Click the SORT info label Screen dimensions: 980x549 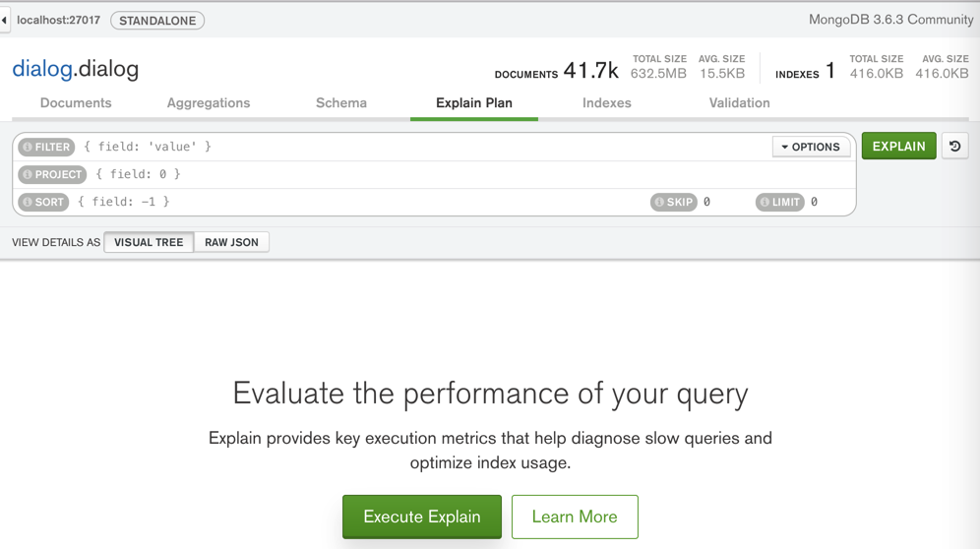tap(43, 202)
